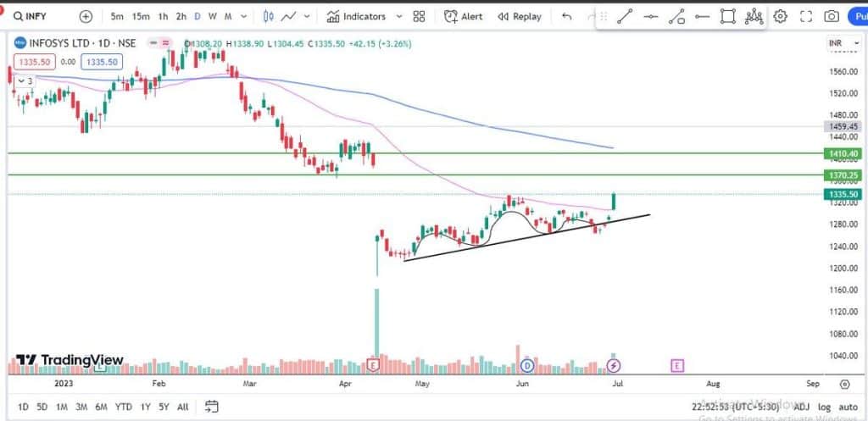
Task: Click the undo arrow icon
Action: pos(566,17)
